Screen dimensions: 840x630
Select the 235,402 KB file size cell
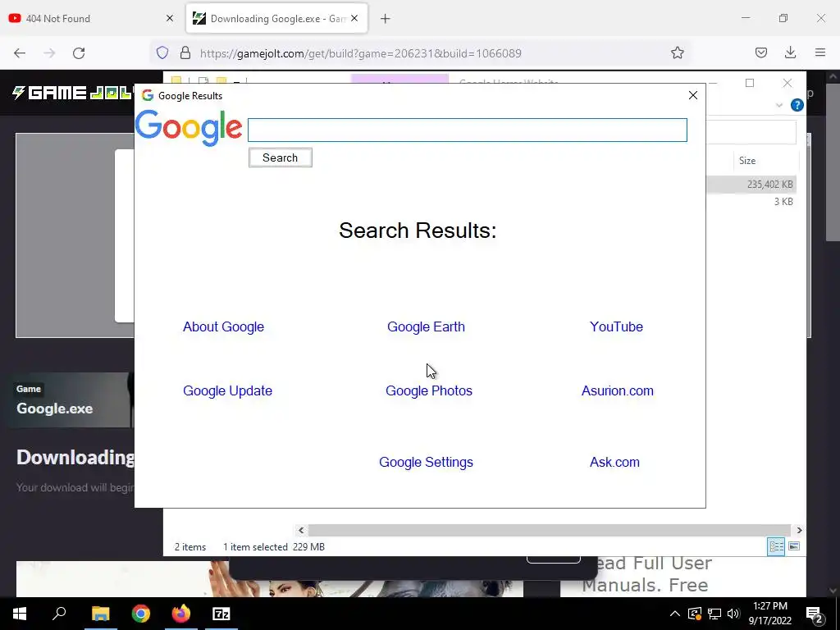(769, 185)
